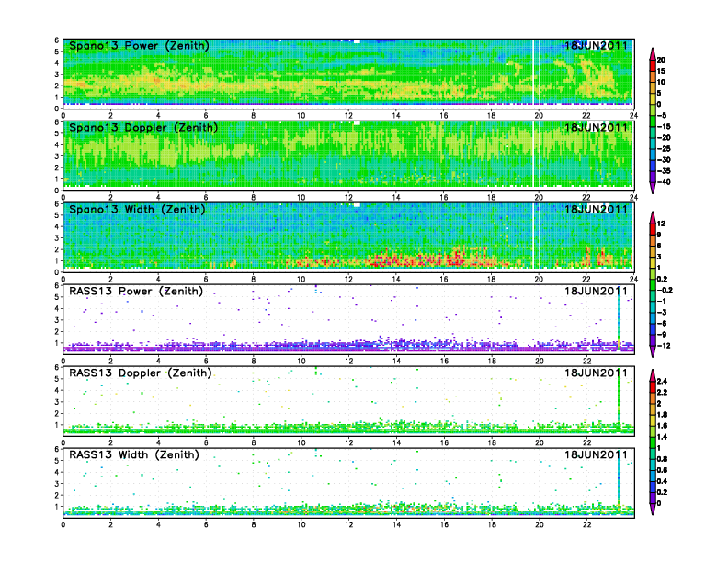Viewport: 728px width, 563px height.
Task: Click the '-40' label on the top colorbar
Action: pyautogui.click(x=664, y=182)
